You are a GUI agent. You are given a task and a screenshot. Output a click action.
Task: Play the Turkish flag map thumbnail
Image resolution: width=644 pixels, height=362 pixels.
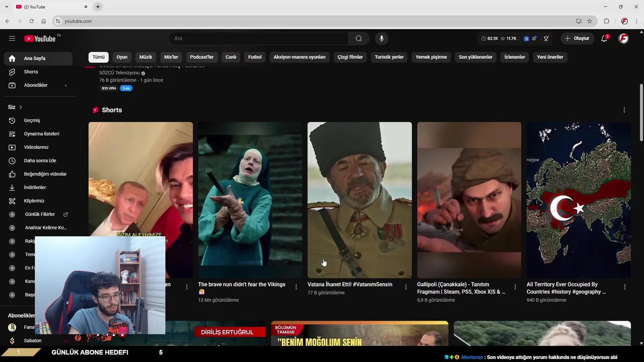click(579, 200)
